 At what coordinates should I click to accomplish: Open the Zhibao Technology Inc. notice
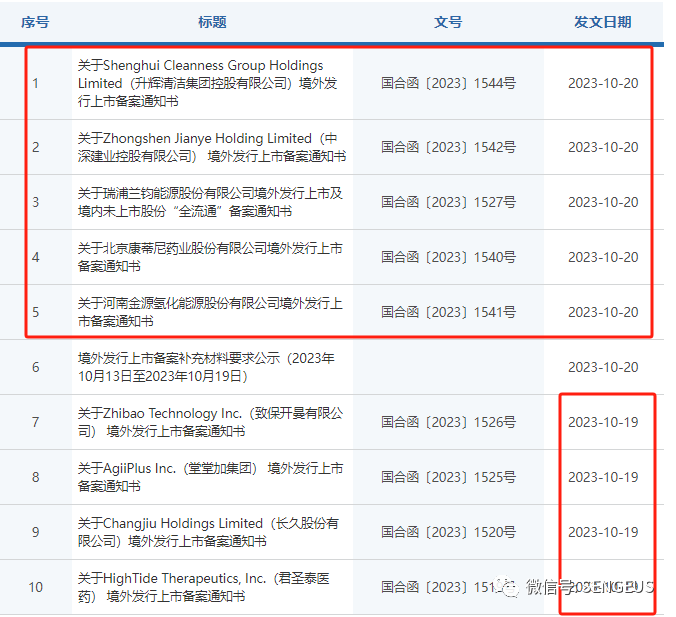click(210, 422)
